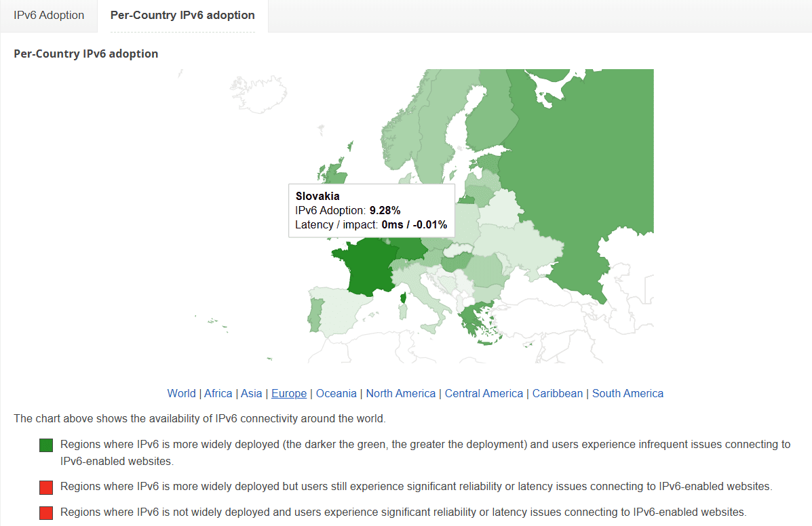Click the first red legend square
The height and width of the screenshot is (526, 812).
45,487
